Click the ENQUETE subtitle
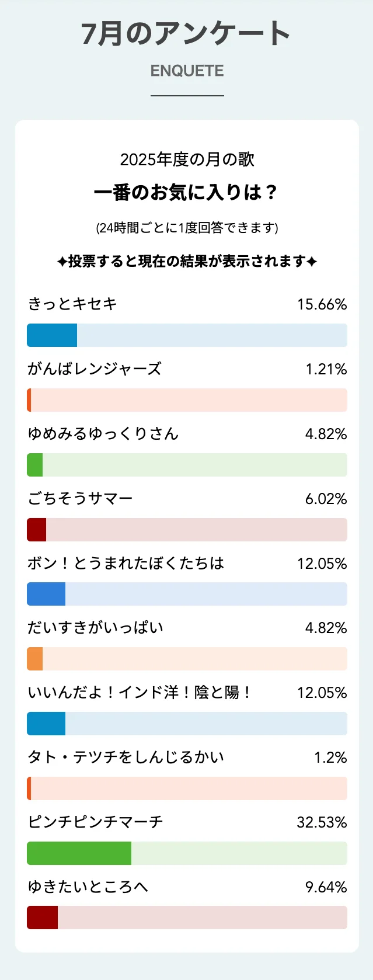Screen dimensions: 373x980 tap(187, 71)
